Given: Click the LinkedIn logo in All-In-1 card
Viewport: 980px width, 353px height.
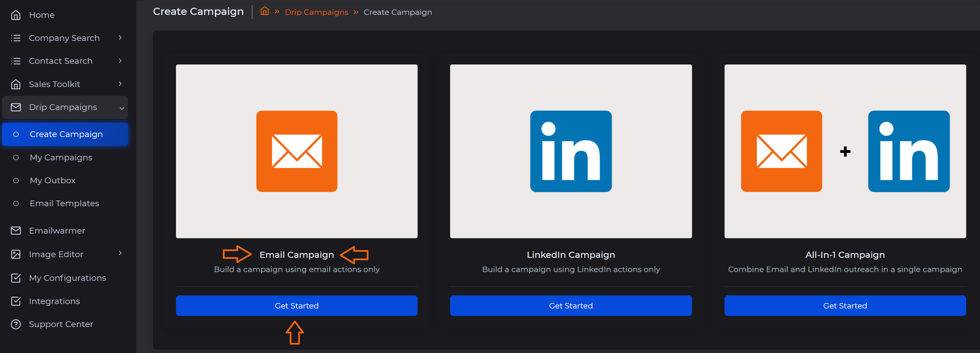Looking at the screenshot, I should click(909, 151).
